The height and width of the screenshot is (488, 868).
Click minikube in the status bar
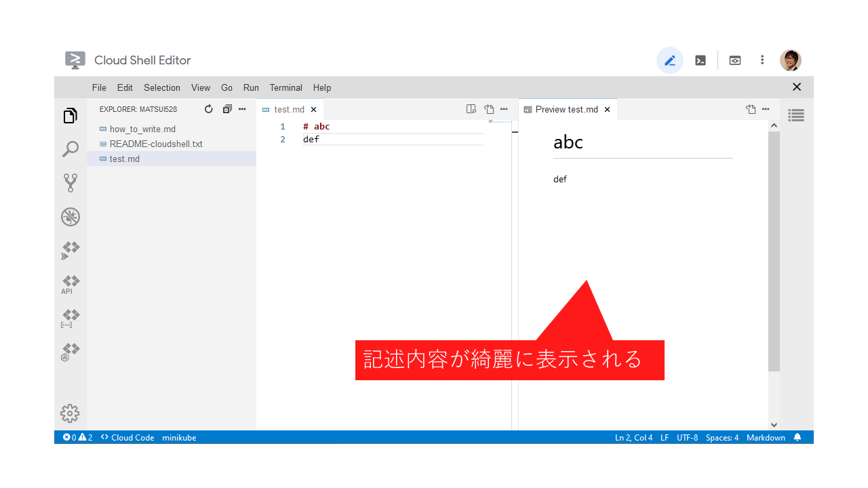(179, 438)
